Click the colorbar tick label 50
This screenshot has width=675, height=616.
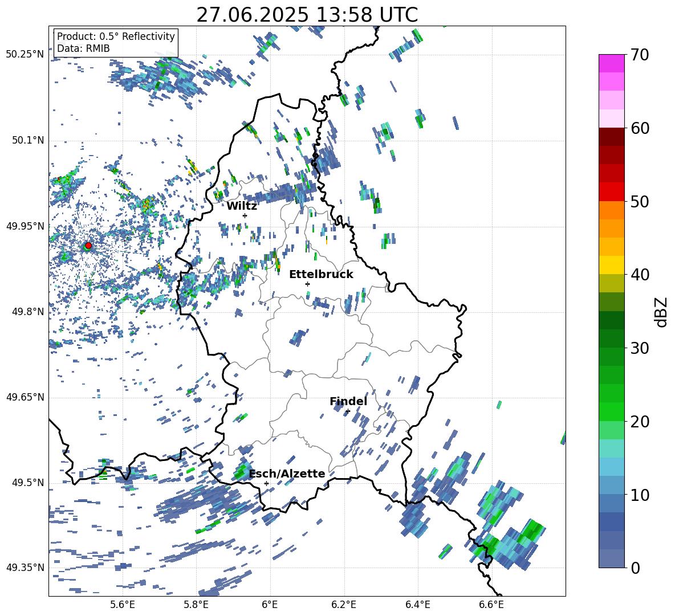640,201
